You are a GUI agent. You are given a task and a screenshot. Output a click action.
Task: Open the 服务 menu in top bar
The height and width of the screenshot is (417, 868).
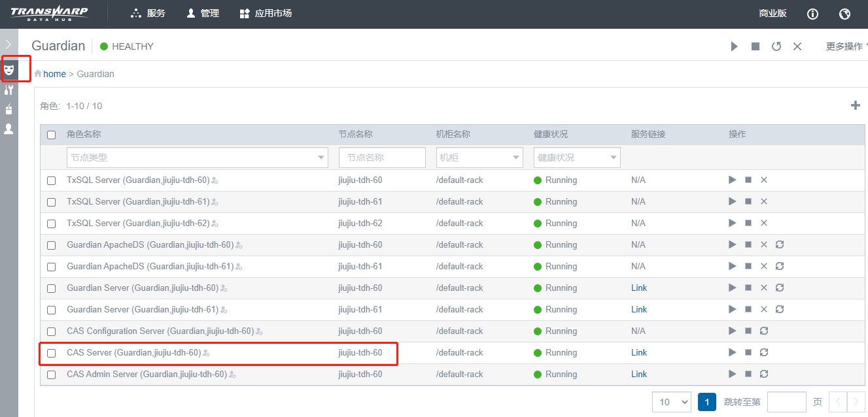[148, 14]
